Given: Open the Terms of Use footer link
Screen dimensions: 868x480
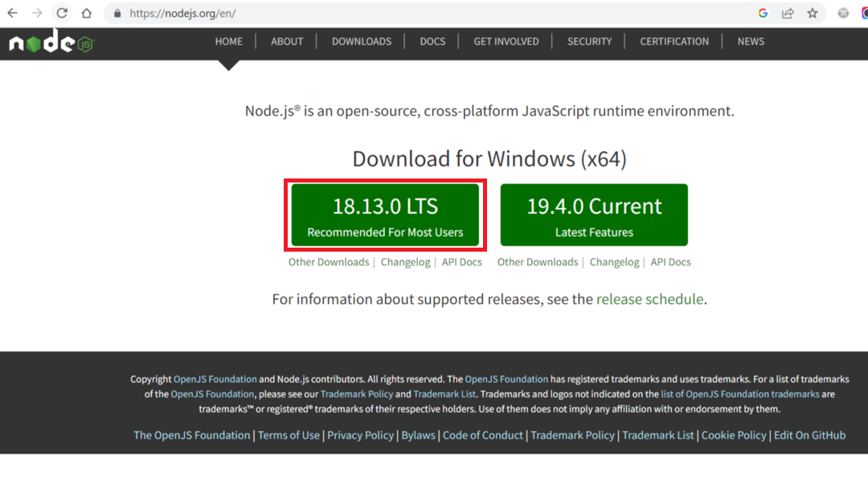Looking at the screenshot, I should [289, 436].
